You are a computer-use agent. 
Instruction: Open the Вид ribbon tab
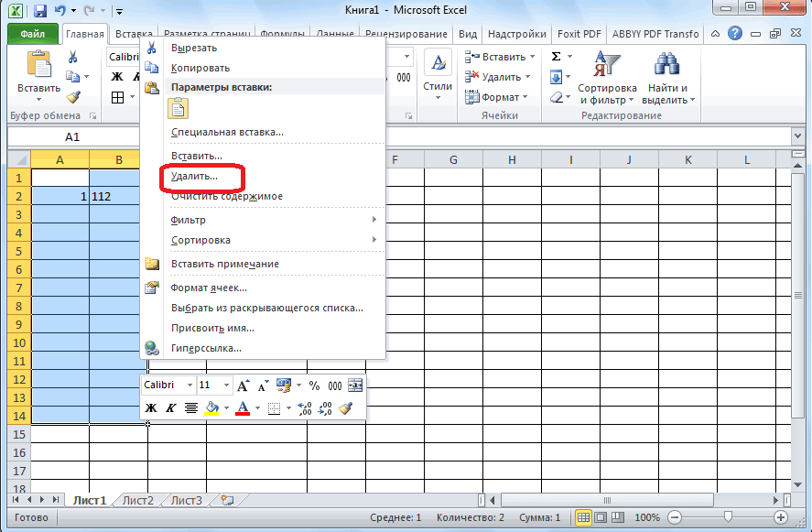click(468, 34)
